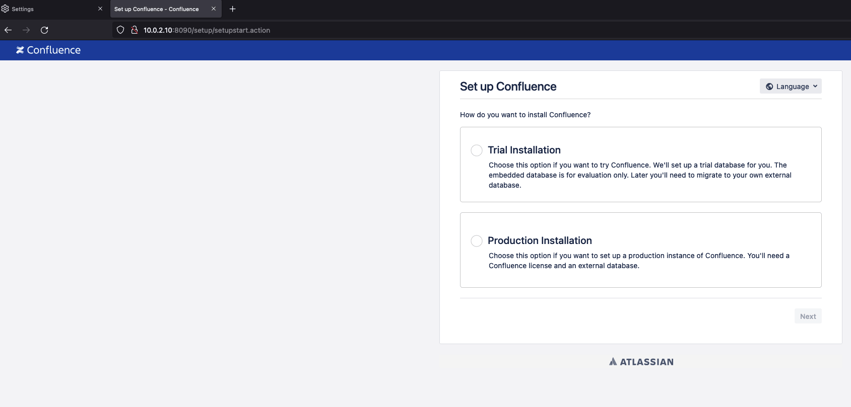The image size is (851, 407).
Task: Click the insecure connection padlock icon
Action: point(134,30)
